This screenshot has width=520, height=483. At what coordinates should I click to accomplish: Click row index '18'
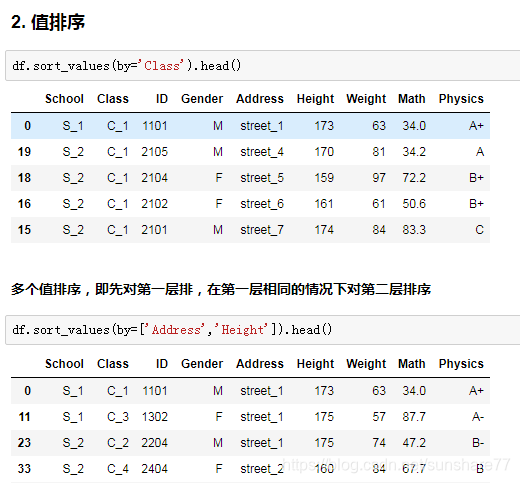(x=24, y=178)
